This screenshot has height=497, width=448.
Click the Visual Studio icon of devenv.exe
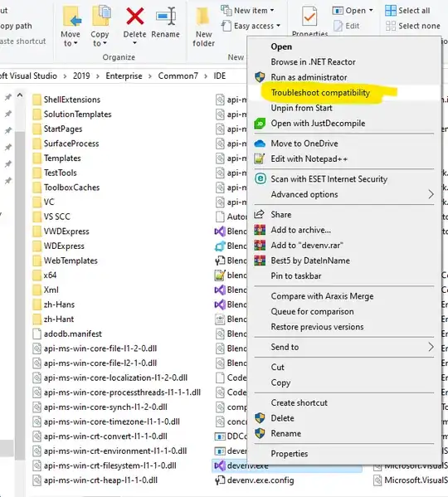[x=220, y=465]
